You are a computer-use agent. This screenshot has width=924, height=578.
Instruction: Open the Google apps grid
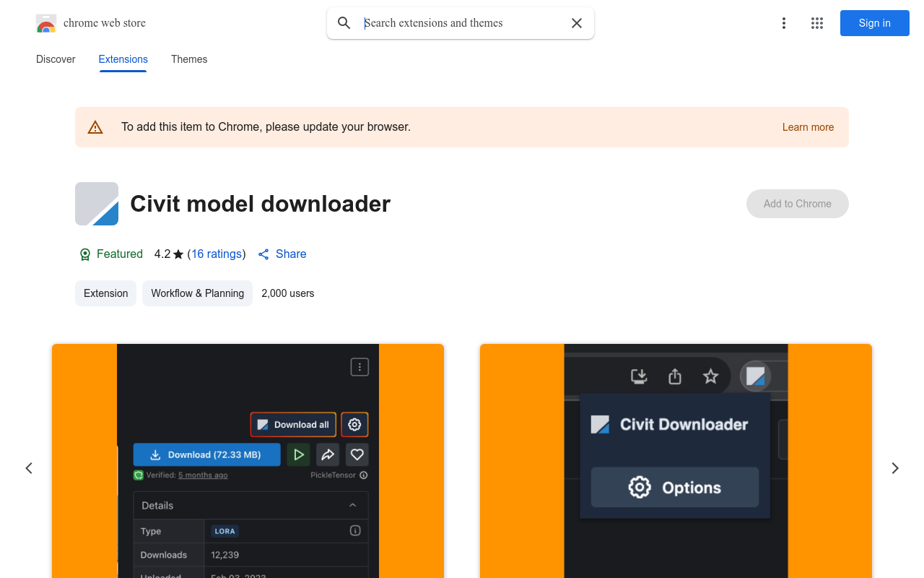click(816, 23)
